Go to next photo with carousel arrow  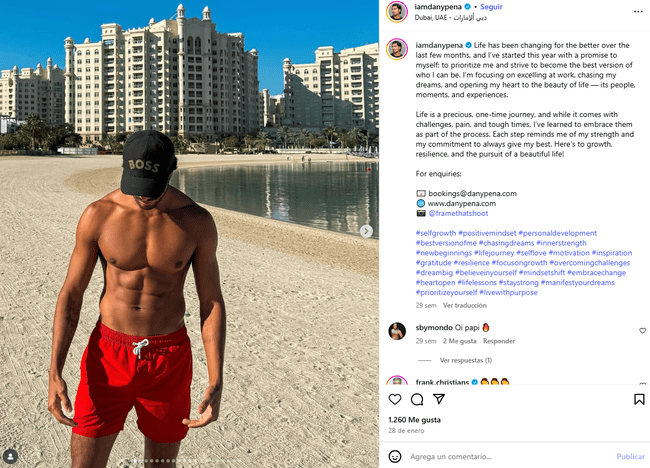pos(366,231)
